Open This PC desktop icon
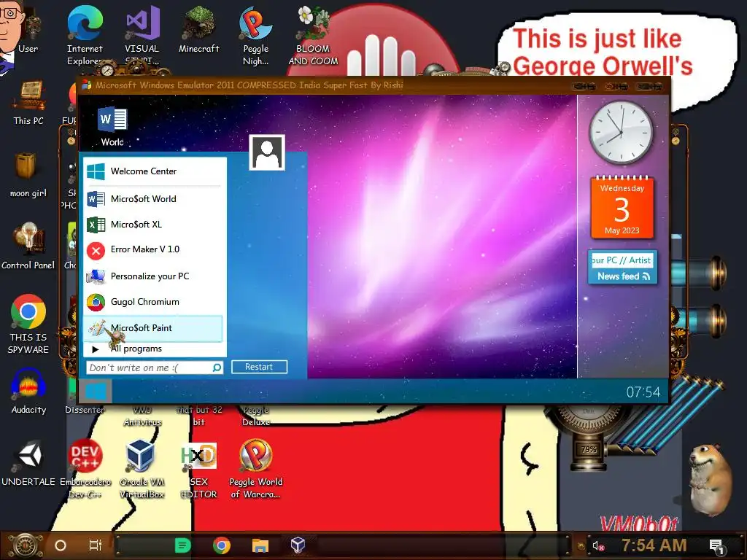Image resolution: width=747 pixels, height=560 pixels. [28, 103]
